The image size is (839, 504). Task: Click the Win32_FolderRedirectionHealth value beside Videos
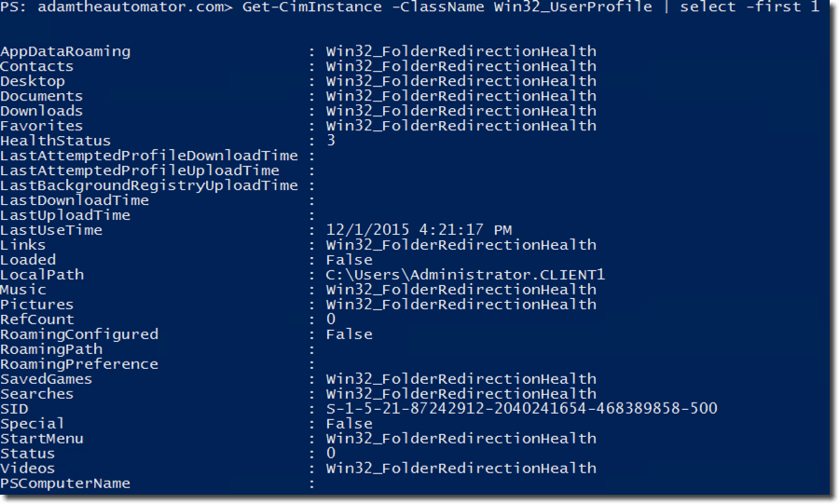click(x=461, y=469)
